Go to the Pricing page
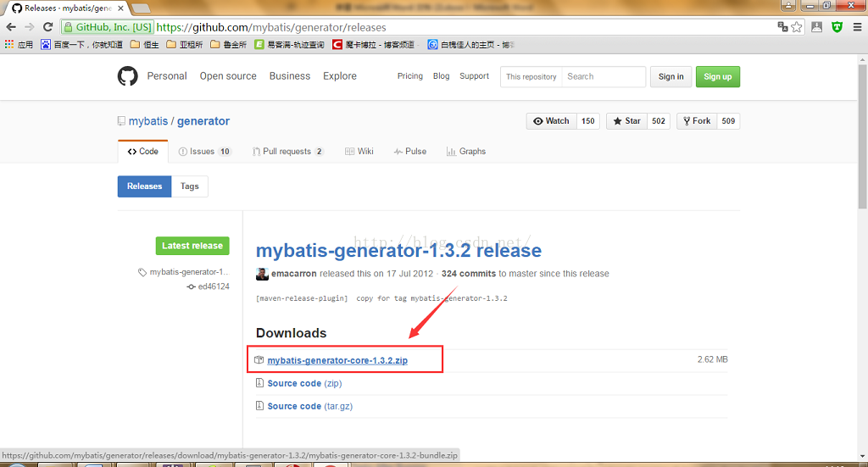 [x=409, y=76]
